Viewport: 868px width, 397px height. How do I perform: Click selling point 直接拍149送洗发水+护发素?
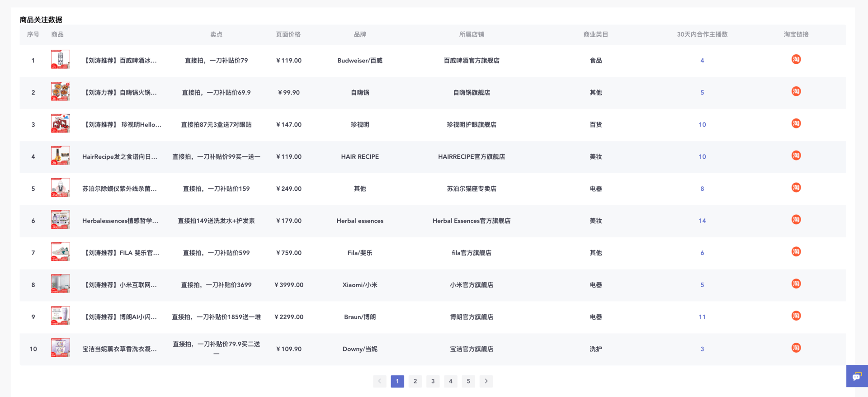point(216,221)
